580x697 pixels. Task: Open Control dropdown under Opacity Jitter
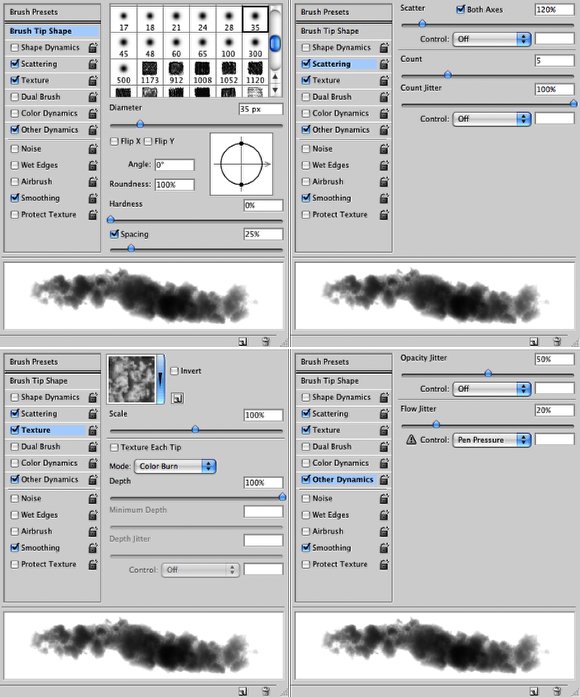492,389
